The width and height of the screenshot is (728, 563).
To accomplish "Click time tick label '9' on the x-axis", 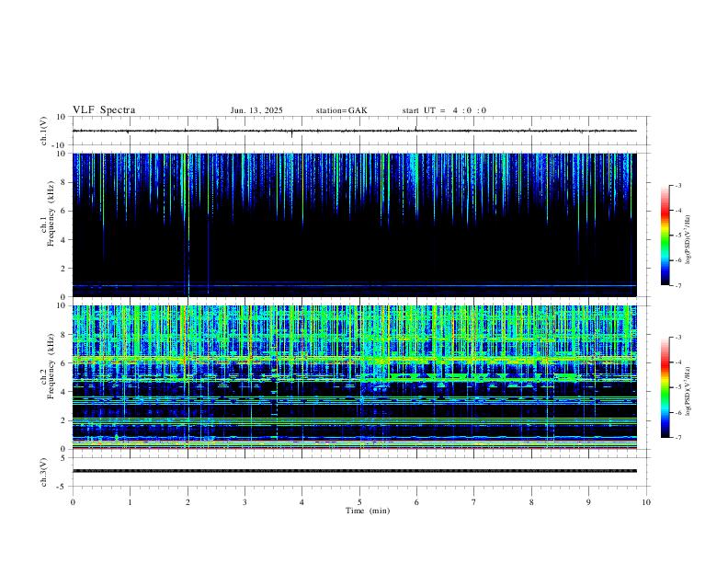I will tap(588, 502).
